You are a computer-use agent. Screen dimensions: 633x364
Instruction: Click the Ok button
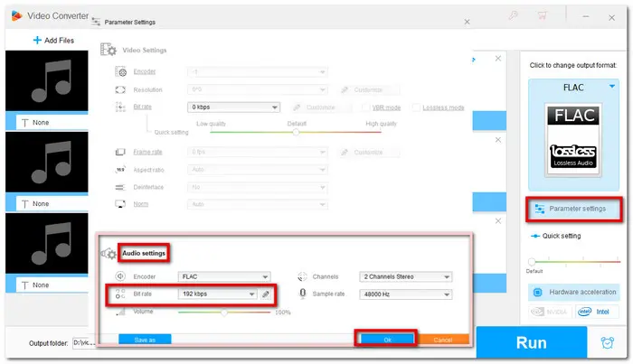[x=387, y=340]
